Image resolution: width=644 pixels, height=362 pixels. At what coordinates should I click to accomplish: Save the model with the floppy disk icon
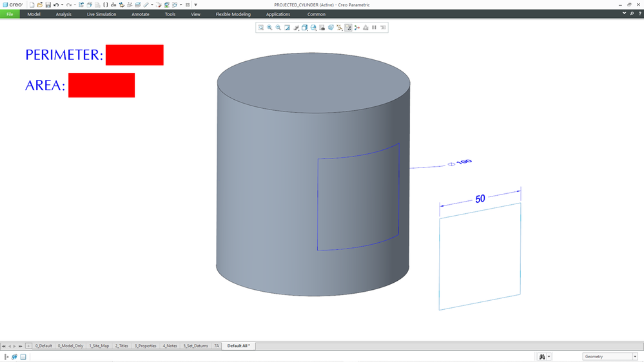click(48, 5)
